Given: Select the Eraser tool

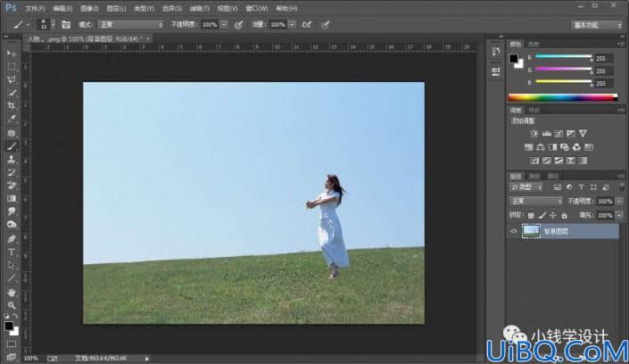Looking at the screenshot, I should tap(12, 186).
